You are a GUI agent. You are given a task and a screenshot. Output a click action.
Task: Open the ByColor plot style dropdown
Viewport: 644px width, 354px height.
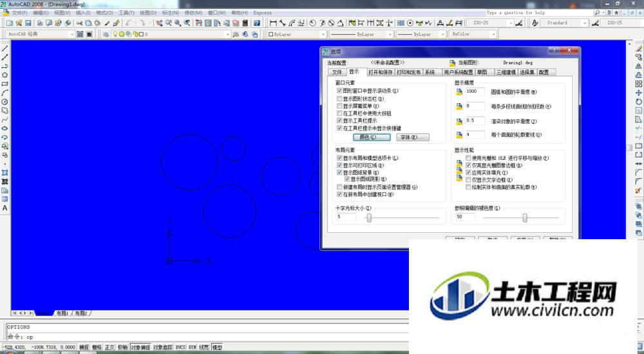493,35
